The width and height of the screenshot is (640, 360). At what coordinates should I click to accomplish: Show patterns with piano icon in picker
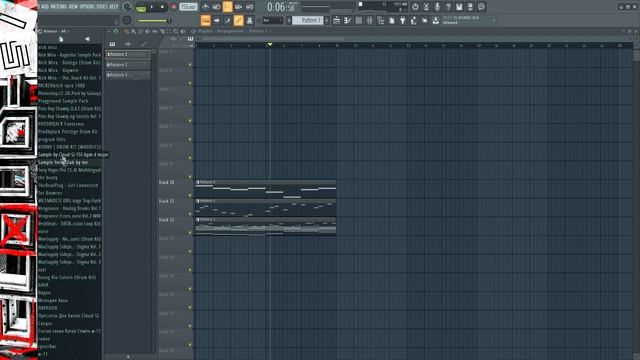[x=112, y=44]
